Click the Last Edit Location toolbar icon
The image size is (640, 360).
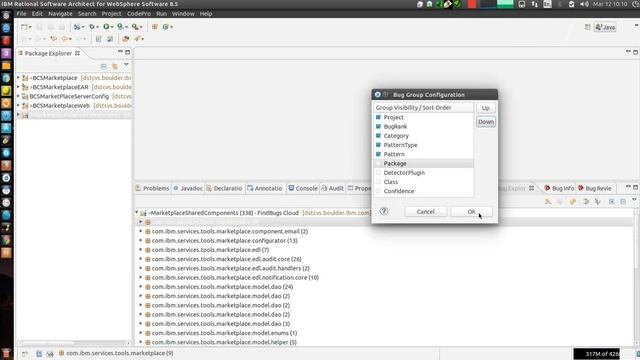tap(53, 39)
